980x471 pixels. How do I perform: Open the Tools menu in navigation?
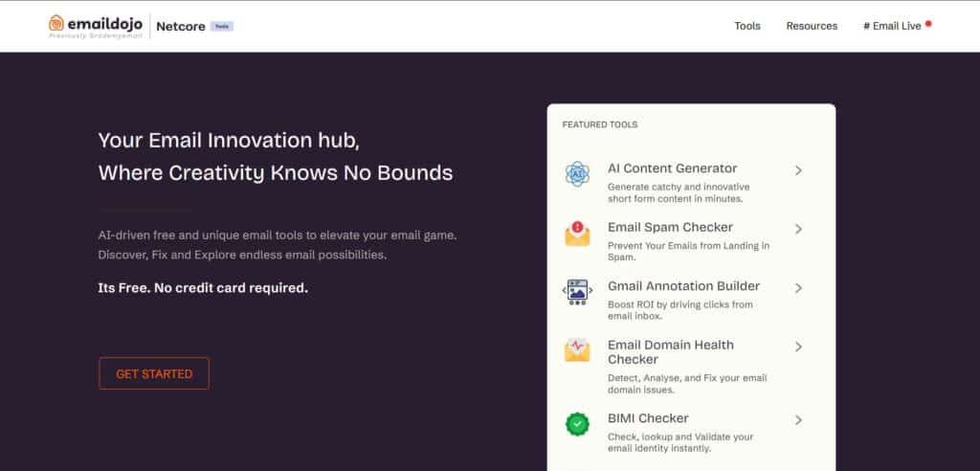[x=747, y=26]
